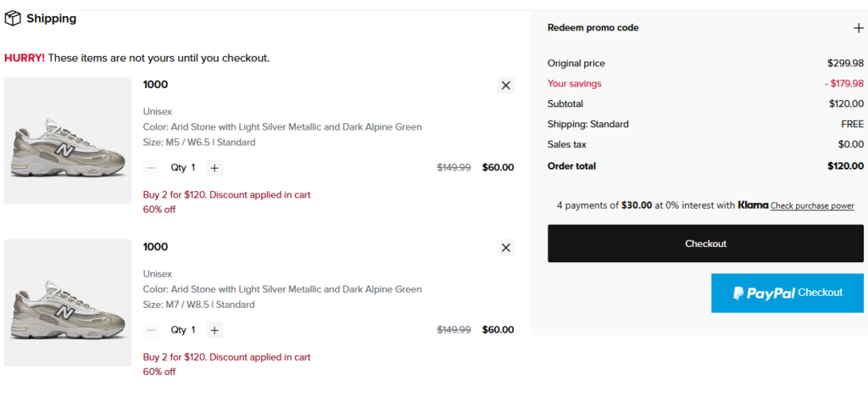This screenshot has width=868, height=403.
Task: Decrease quantity of M5 / W6.5 shoe
Action: (151, 168)
